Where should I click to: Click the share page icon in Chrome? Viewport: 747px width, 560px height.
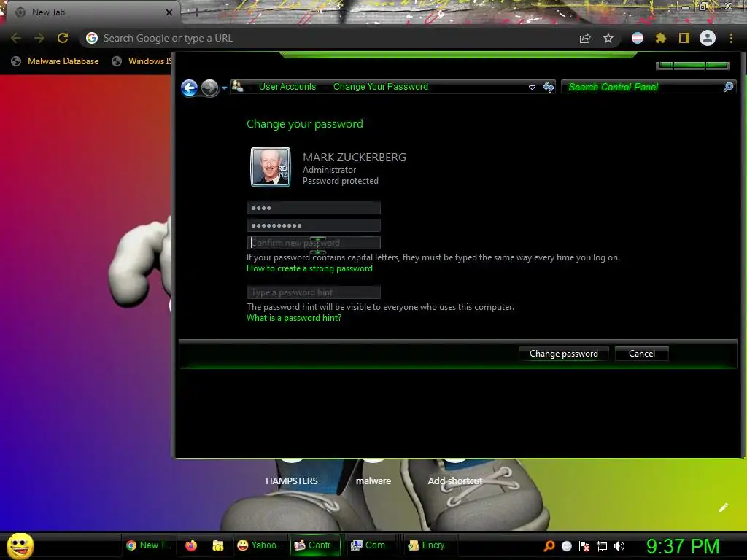(585, 39)
